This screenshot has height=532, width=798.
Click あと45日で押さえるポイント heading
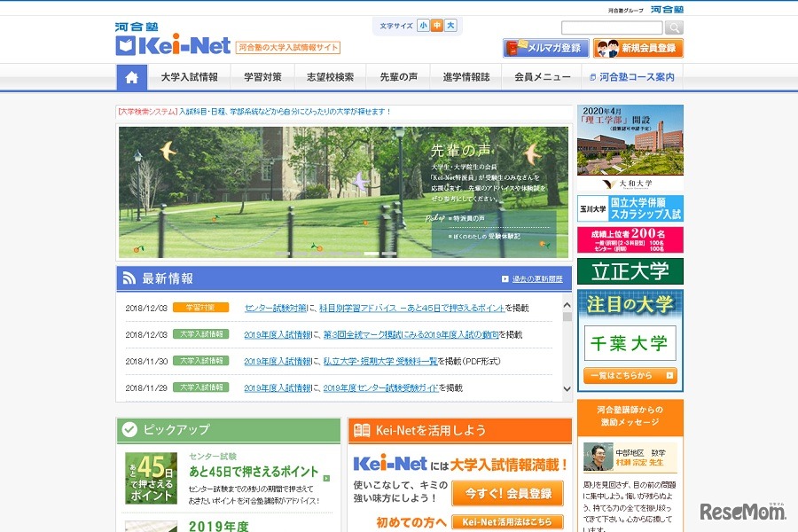coord(254,472)
